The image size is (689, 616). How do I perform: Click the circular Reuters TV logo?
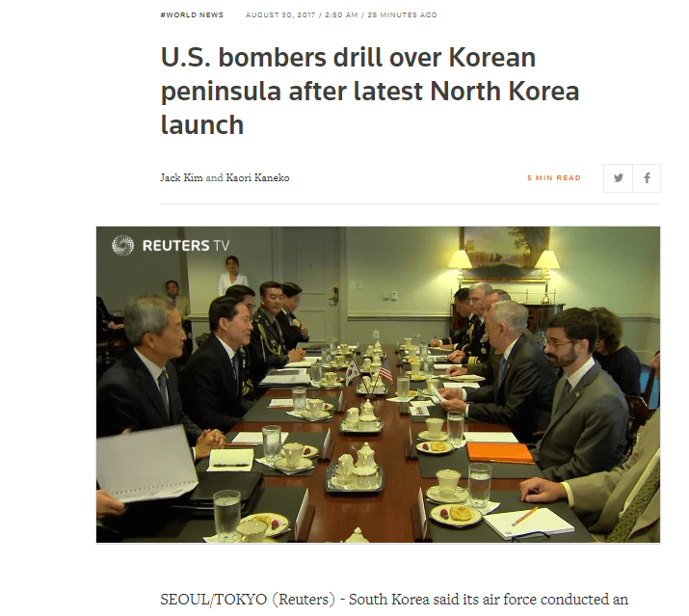tap(122, 245)
